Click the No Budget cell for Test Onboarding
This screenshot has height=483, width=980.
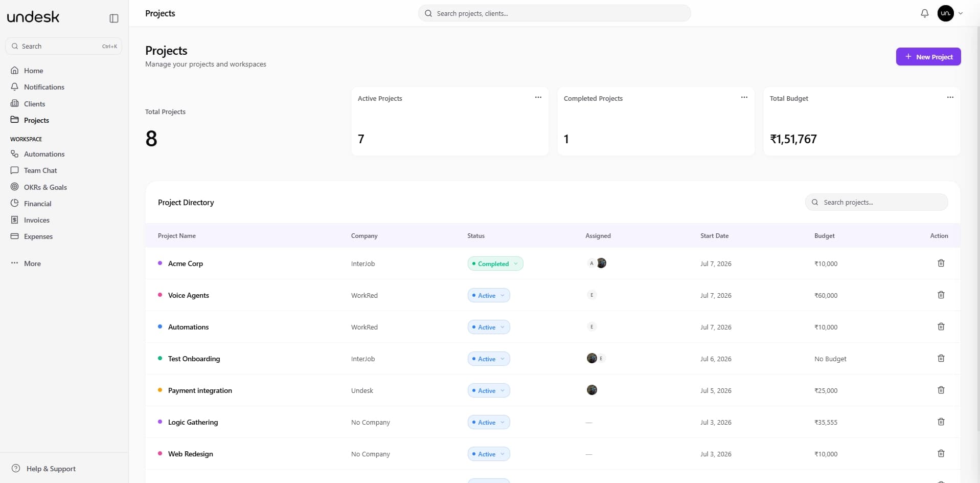[830, 359]
